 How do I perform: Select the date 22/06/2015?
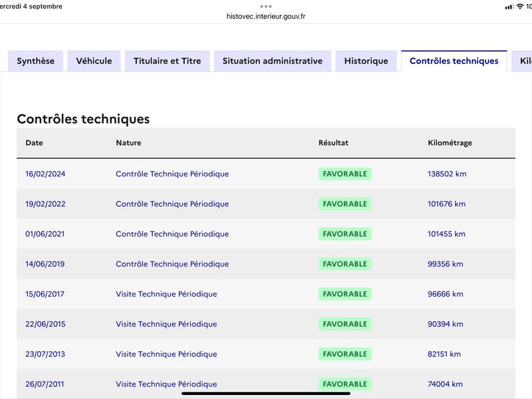click(x=45, y=324)
